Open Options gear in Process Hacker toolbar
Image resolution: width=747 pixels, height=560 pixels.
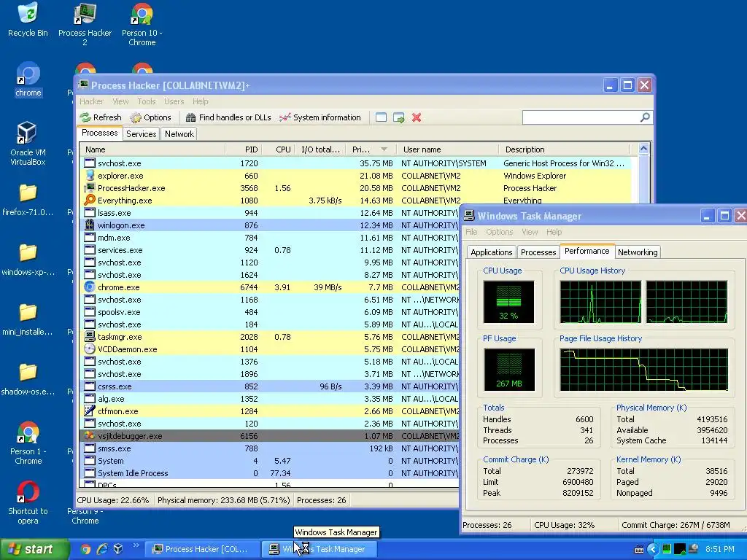pos(136,117)
